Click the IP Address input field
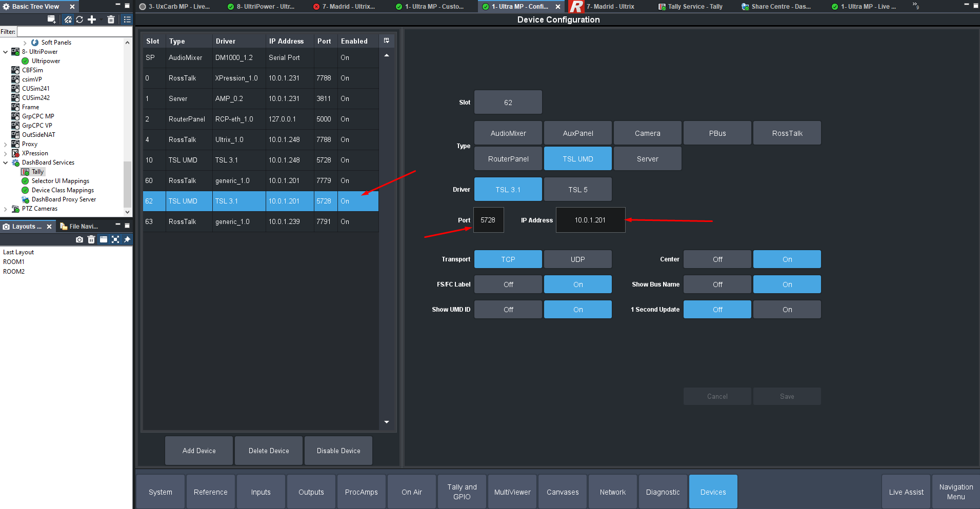This screenshot has width=980, height=509. coord(590,220)
